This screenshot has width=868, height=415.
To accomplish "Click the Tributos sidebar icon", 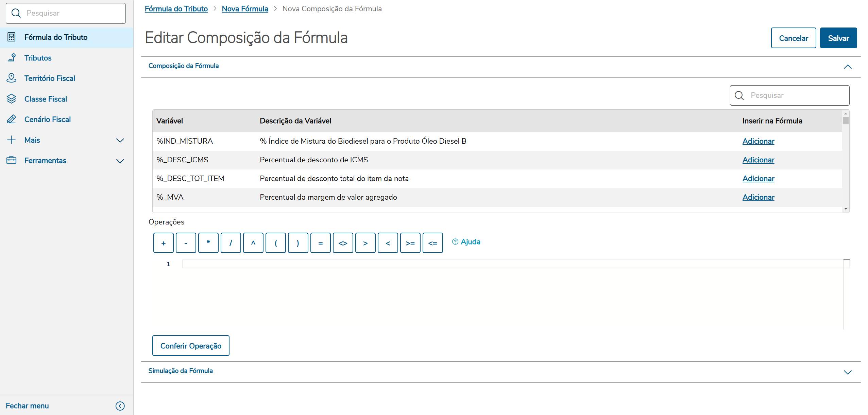I will coord(12,58).
